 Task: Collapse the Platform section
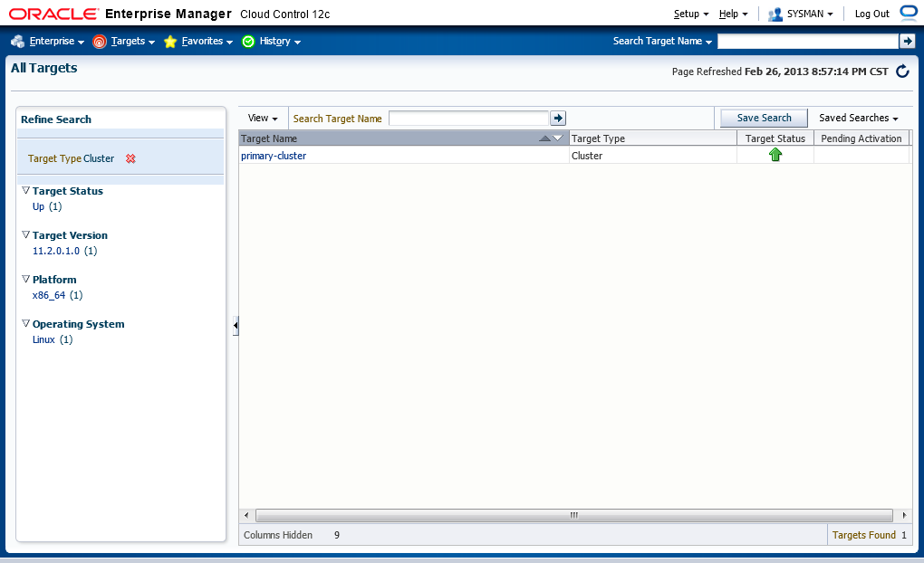[x=25, y=279]
